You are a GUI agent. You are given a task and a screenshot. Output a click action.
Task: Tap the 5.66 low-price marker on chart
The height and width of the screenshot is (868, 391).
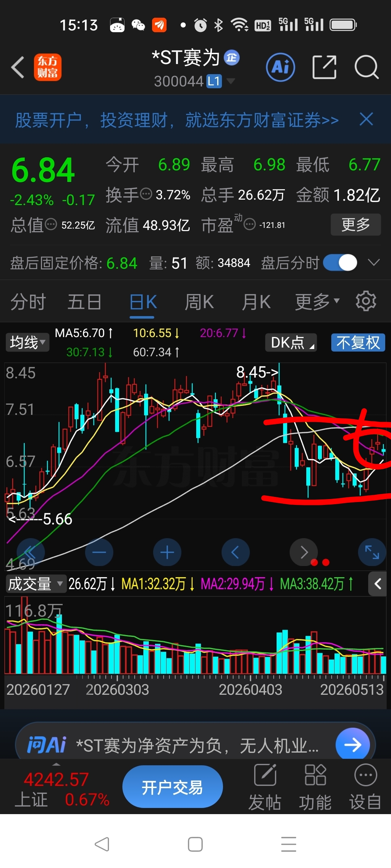pos(40,519)
